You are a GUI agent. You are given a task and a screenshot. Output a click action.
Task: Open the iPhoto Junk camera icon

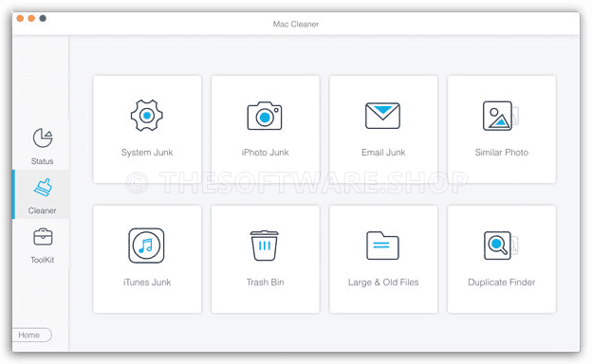coord(265,116)
